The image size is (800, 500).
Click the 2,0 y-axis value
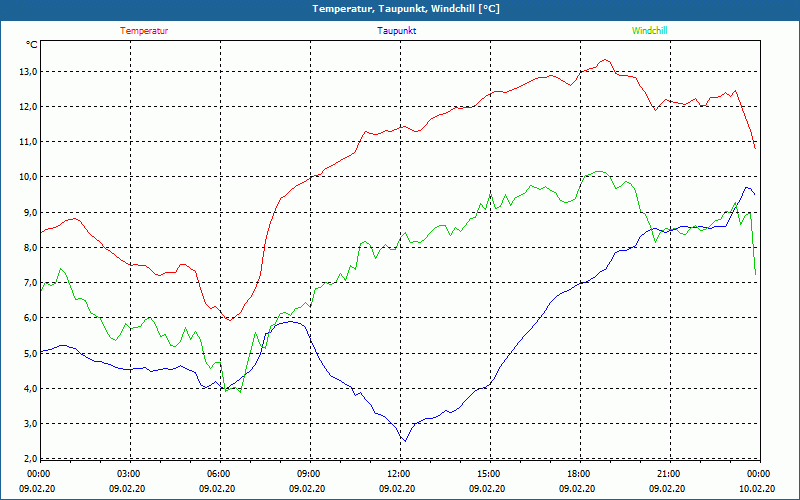point(30,459)
